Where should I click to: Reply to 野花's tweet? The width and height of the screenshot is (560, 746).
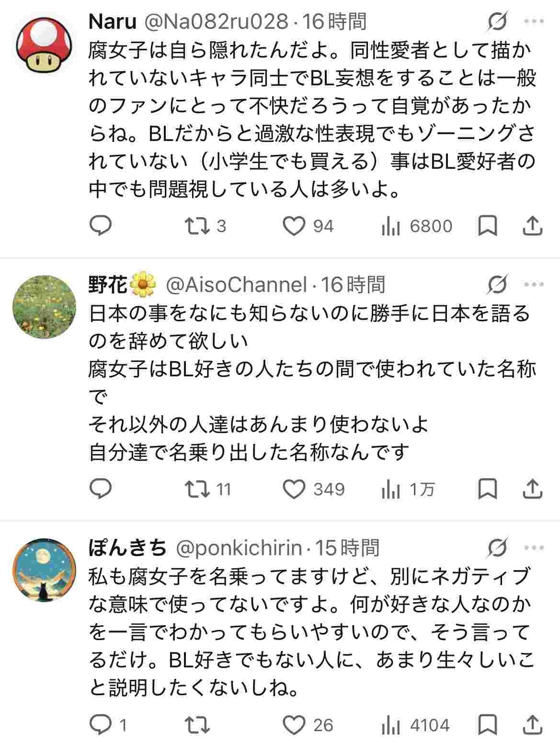click(x=101, y=489)
